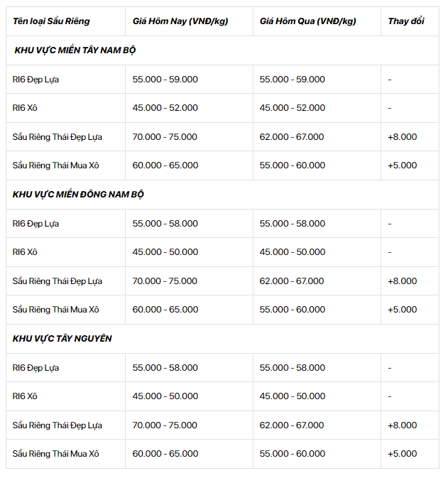Click 'RI6 Xô' under Miền Đông Nam Bộ
This screenshot has width=448, height=478.
pos(25,252)
